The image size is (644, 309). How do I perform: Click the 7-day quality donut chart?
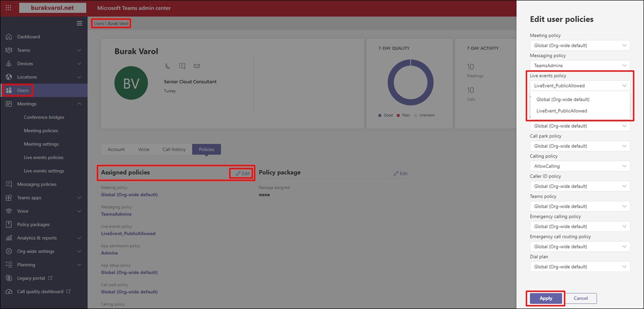(410, 82)
